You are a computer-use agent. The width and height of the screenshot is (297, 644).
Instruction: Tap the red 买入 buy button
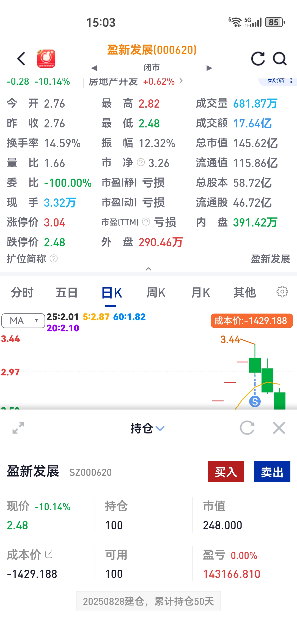tap(226, 471)
